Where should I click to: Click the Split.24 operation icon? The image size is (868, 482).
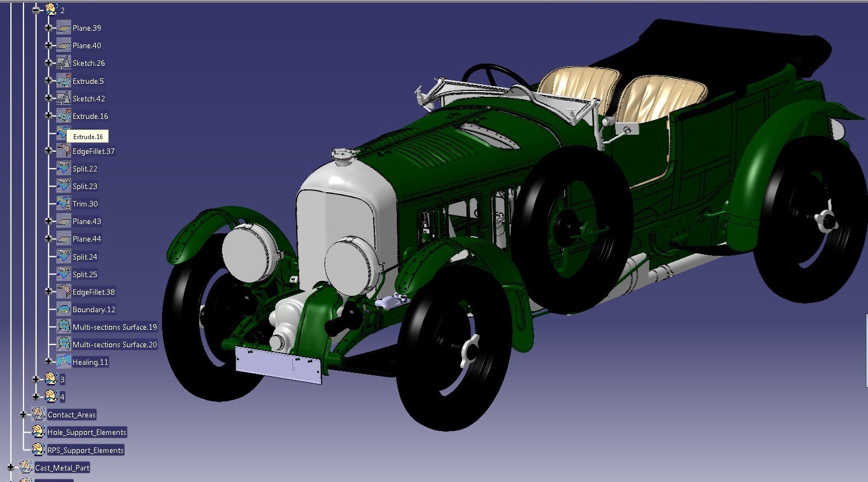[64, 256]
